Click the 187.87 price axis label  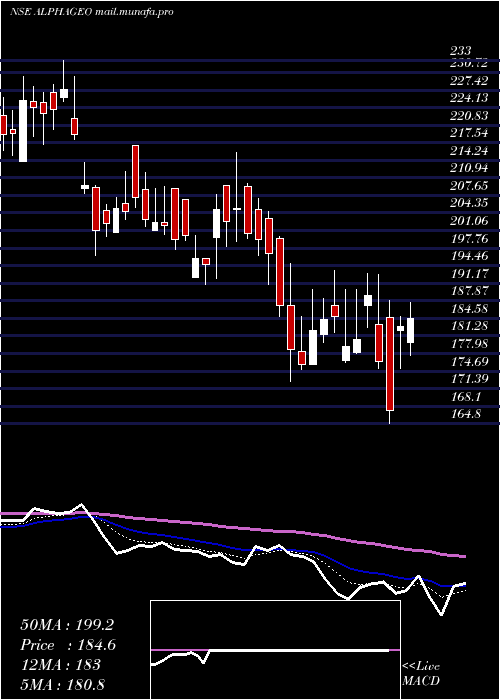pos(471,291)
